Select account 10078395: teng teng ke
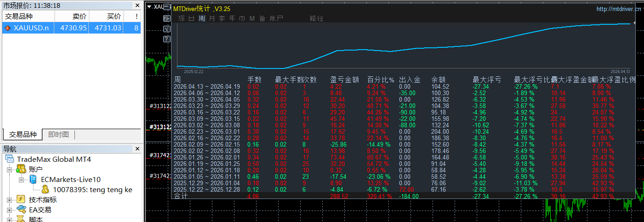 (93, 189)
